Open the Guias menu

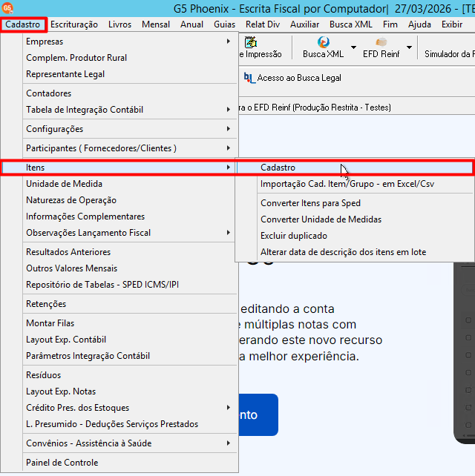tap(224, 24)
